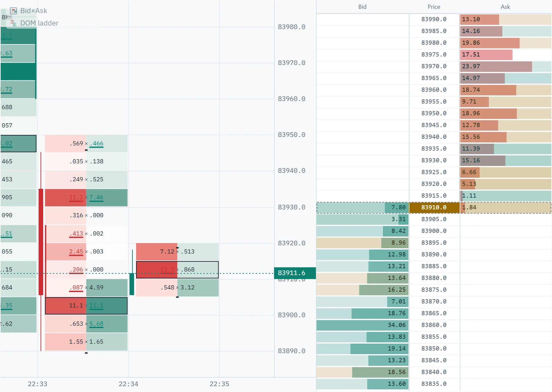Click price axis label 83900.0
The height and width of the screenshot is (392, 552).
[x=292, y=315]
